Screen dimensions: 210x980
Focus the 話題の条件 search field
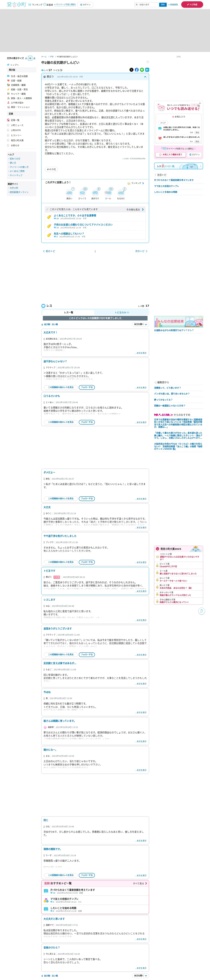pos(146,5)
